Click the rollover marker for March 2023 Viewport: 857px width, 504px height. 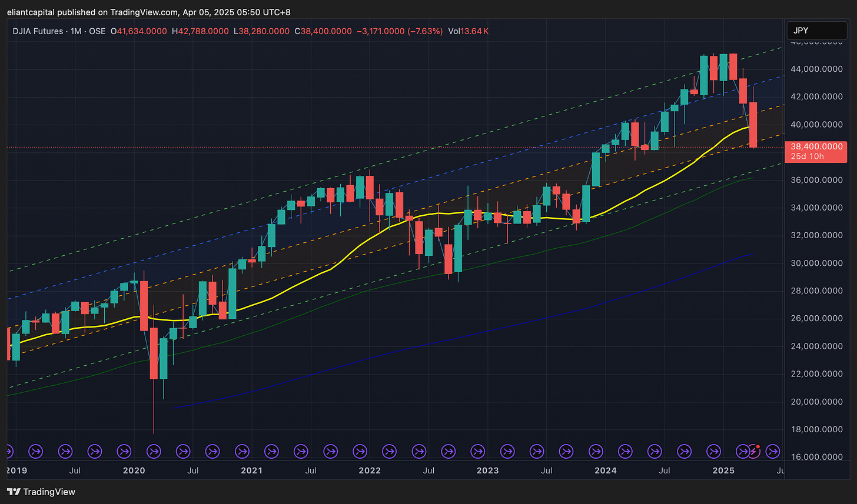tap(507, 452)
